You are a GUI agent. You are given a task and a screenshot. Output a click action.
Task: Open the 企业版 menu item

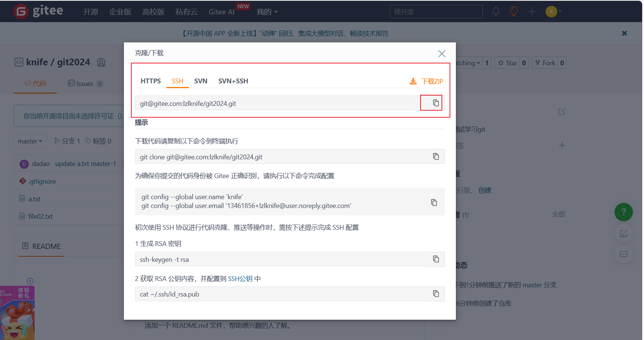(x=120, y=12)
